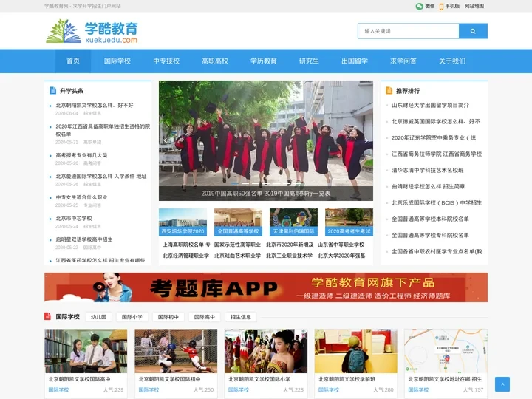Click the 升学头条 document icon
The image size is (532, 399).
click(x=53, y=91)
